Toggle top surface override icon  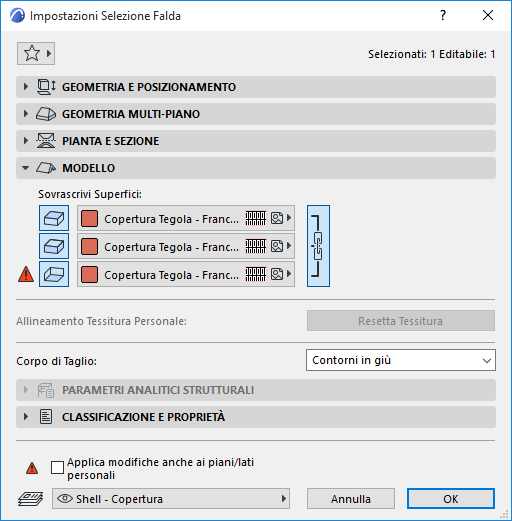pyautogui.click(x=54, y=218)
